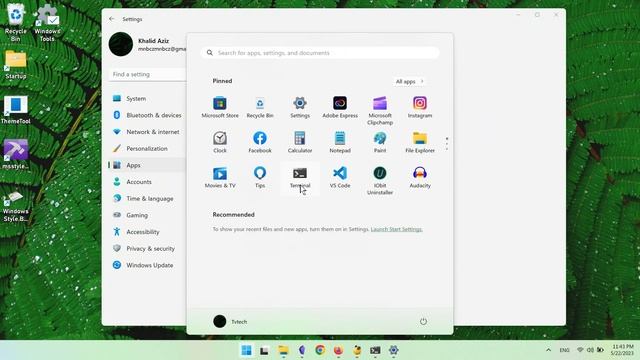Launch Movies & TV

pos(220,177)
